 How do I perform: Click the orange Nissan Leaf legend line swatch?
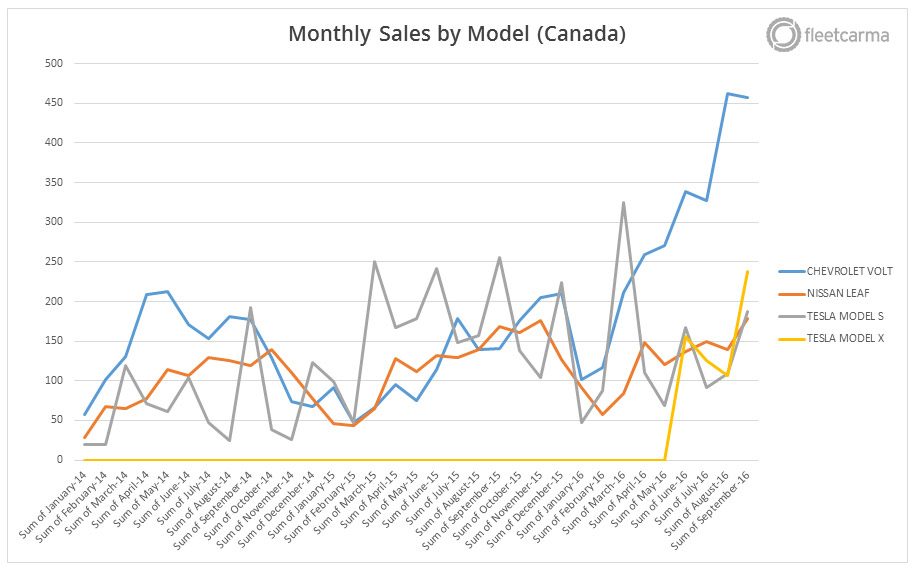(789, 293)
